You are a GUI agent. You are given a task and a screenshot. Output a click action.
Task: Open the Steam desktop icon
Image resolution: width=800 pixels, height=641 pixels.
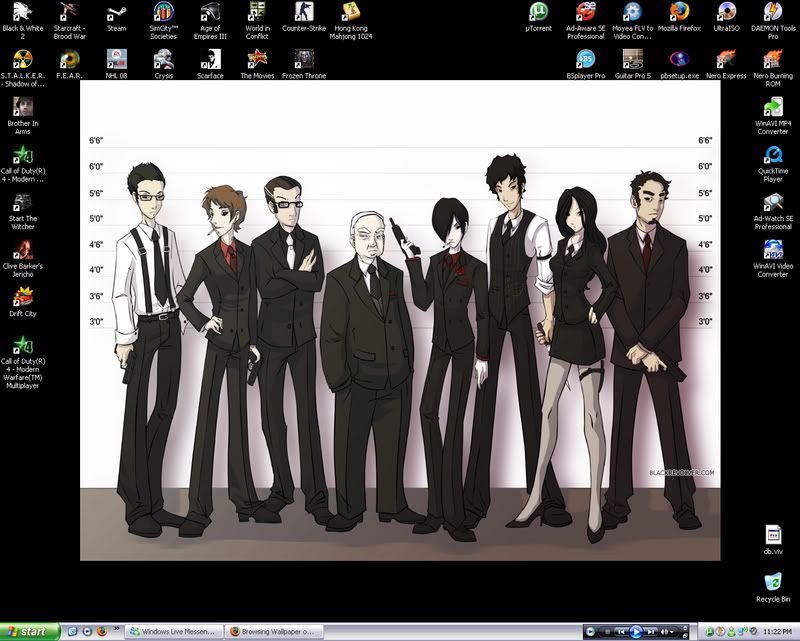[x=116, y=17]
